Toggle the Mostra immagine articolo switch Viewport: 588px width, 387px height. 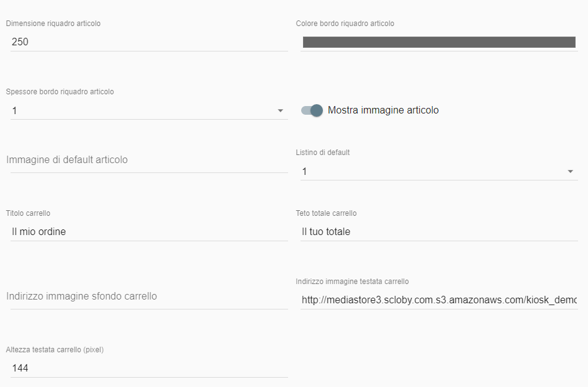coord(312,110)
